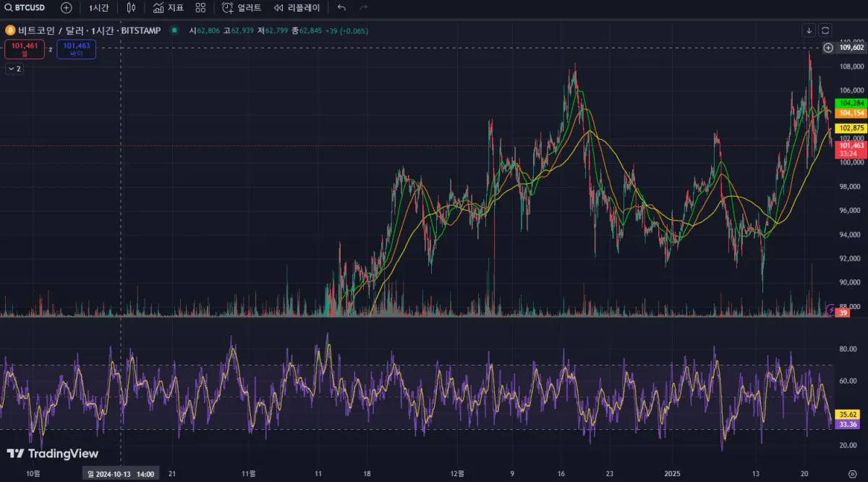The width and height of the screenshot is (868, 482).
Task: Create an alert with 얼러트 button
Action: tap(241, 7)
